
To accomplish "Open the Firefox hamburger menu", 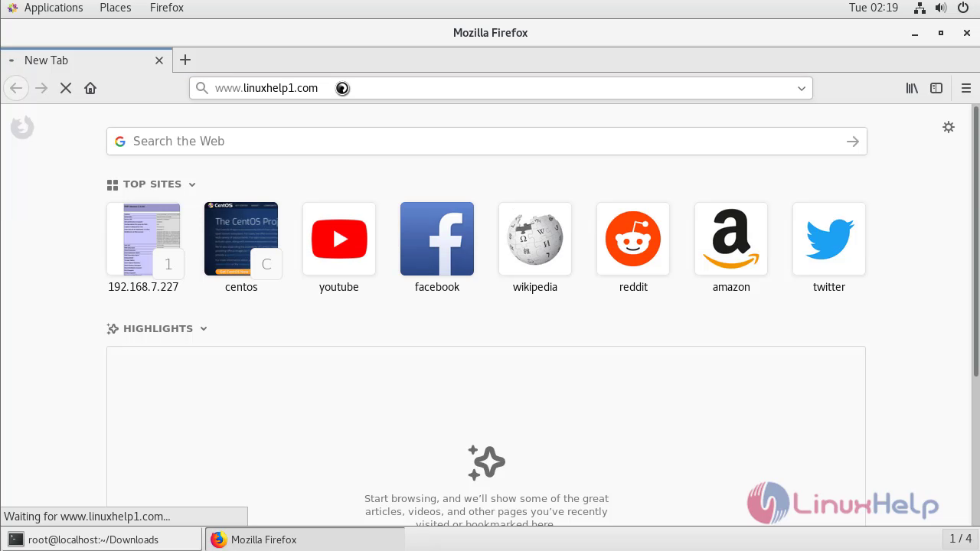I will [966, 88].
